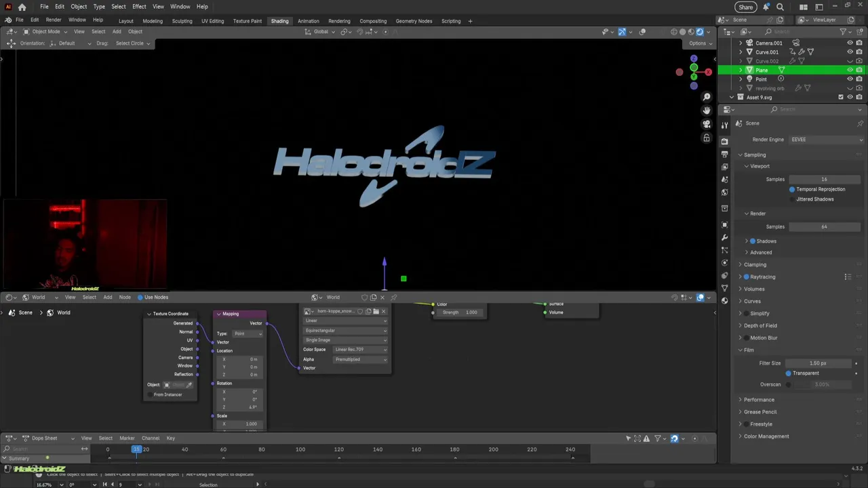
Task: Toggle Film Transparent checkbox
Action: (x=788, y=373)
